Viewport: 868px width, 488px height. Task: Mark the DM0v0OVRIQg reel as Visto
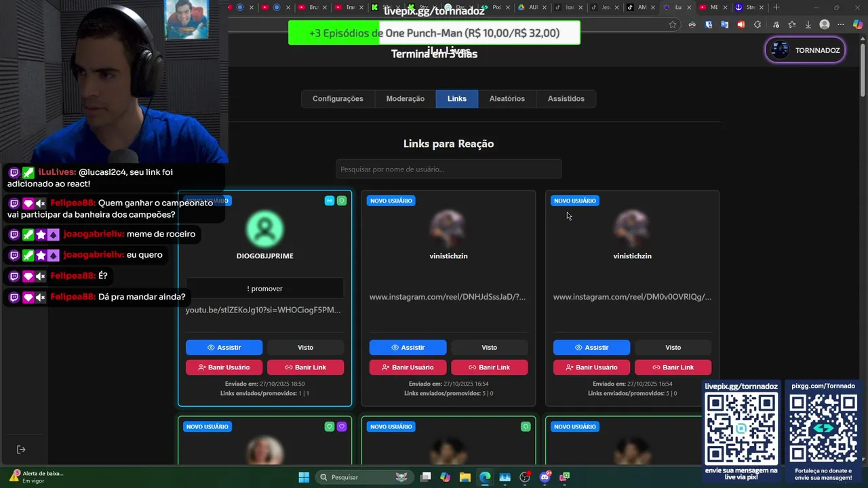[x=673, y=347]
